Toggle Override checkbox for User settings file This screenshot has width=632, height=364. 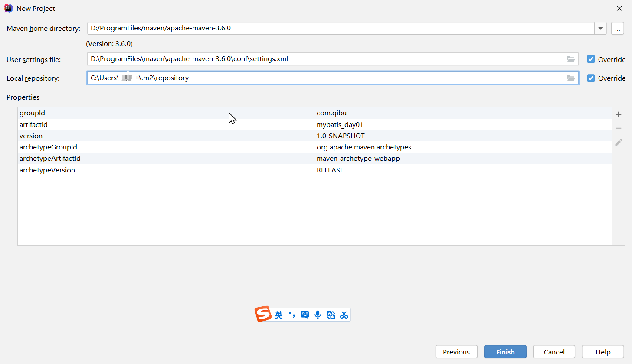pos(591,59)
